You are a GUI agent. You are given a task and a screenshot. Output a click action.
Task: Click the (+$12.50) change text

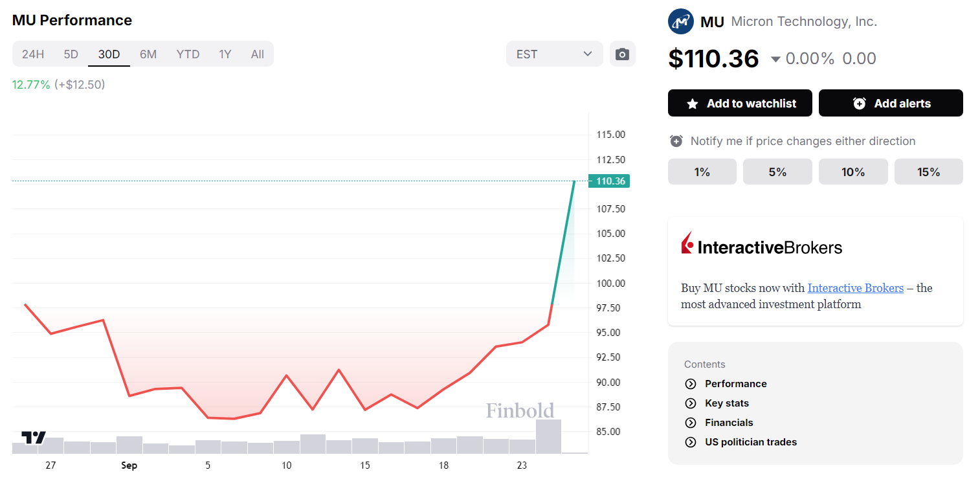pos(80,84)
